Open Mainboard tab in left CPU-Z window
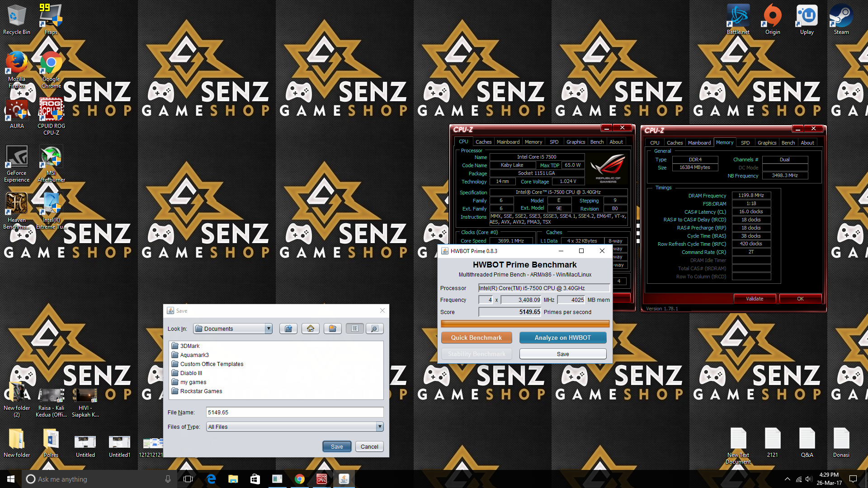This screenshot has height=488, width=868. (508, 142)
